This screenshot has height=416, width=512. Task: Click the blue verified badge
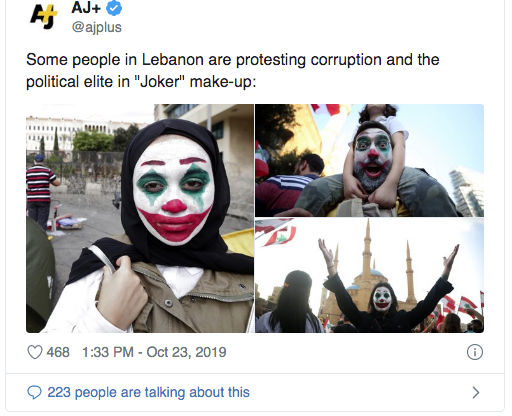114,8
